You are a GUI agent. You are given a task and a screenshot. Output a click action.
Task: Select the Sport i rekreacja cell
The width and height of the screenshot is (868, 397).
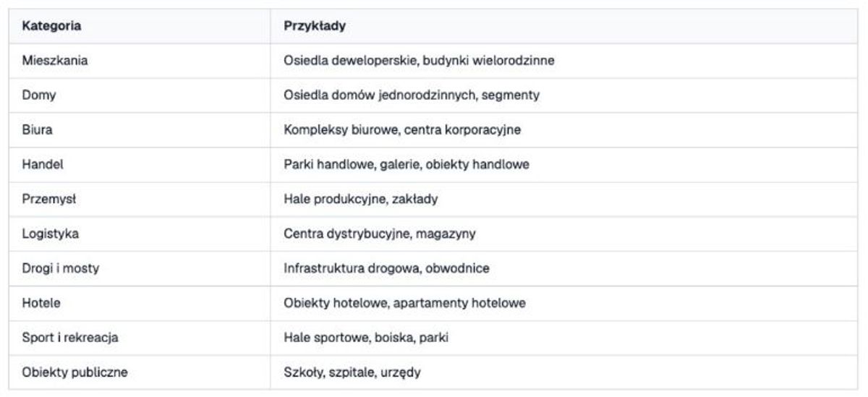[140, 338]
